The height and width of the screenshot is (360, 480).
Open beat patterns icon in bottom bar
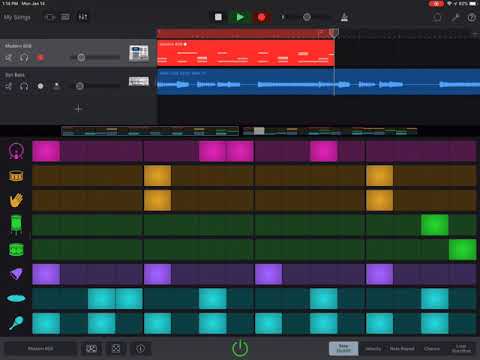coord(91,349)
